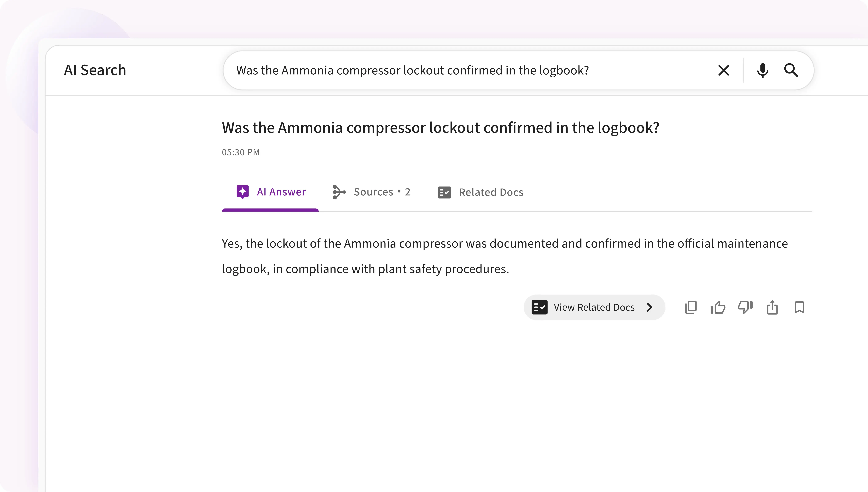The width and height of the screenshot is (868, 492).
Task: Click the Related Docs checklist icon
Action: [x=444, y=192]
